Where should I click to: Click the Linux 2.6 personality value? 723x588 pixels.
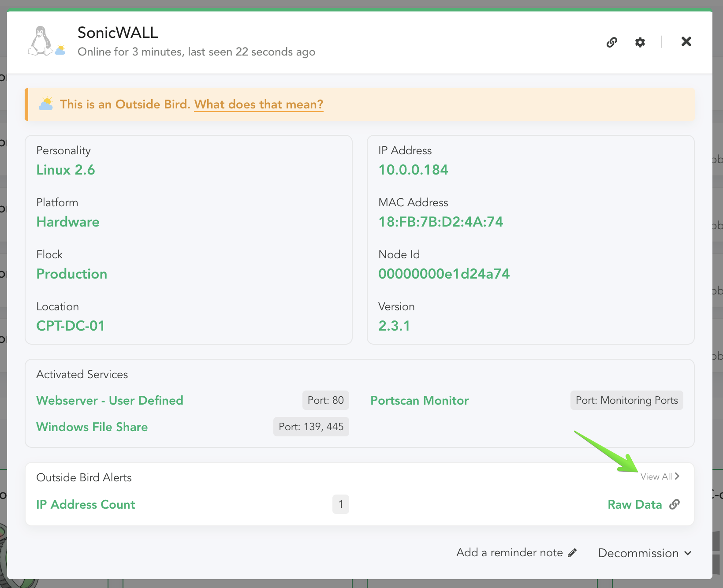coord(66,170)
